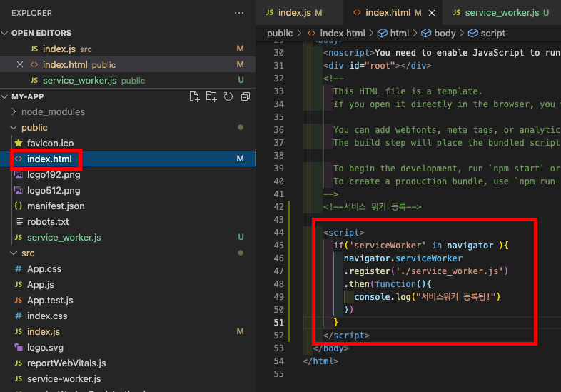
Task: Open index.css in the src folder
Action: 128,316
